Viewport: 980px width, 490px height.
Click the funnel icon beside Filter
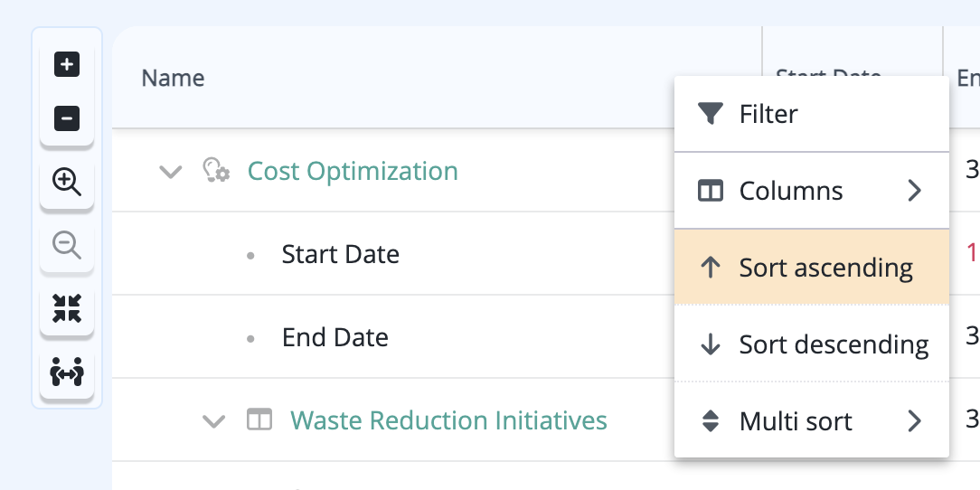pos(711,114)
